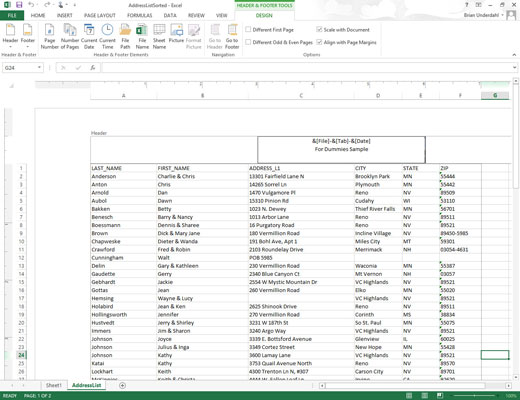Insert Page Number element into header
520x400 pixels.
tap(49, 37)
